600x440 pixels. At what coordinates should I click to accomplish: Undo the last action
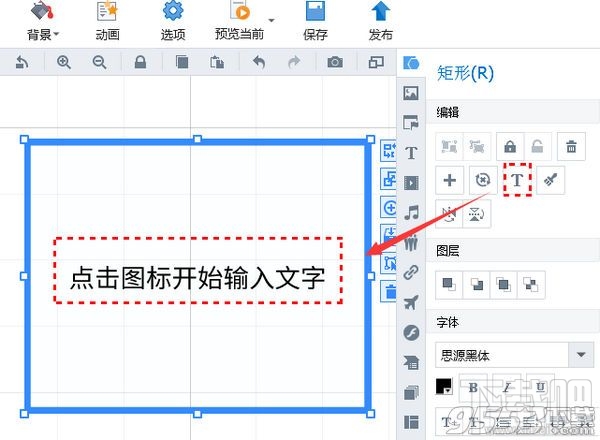(x=259, y=62)
